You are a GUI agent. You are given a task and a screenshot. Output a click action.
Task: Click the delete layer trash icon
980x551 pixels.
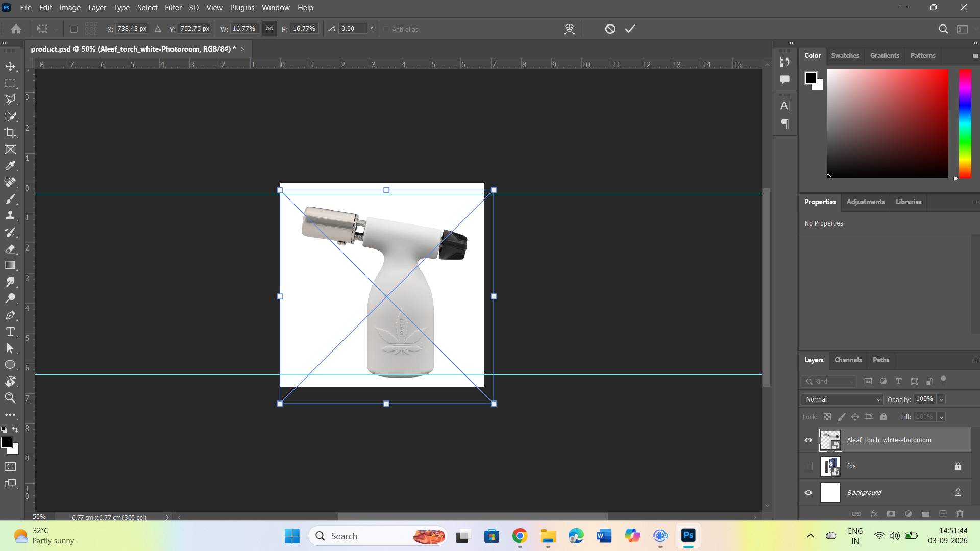[960, 514]
